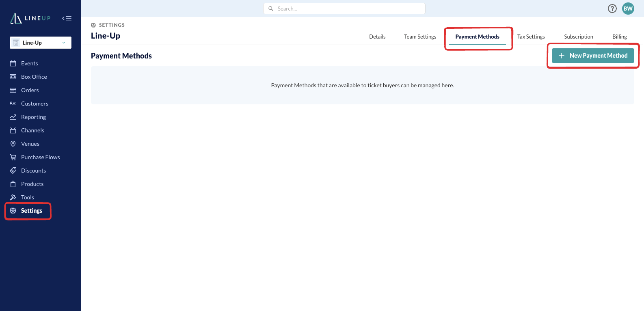644x311 pixels.
Task: Click the Channels icon in sidebar
Action: [13, 130]
